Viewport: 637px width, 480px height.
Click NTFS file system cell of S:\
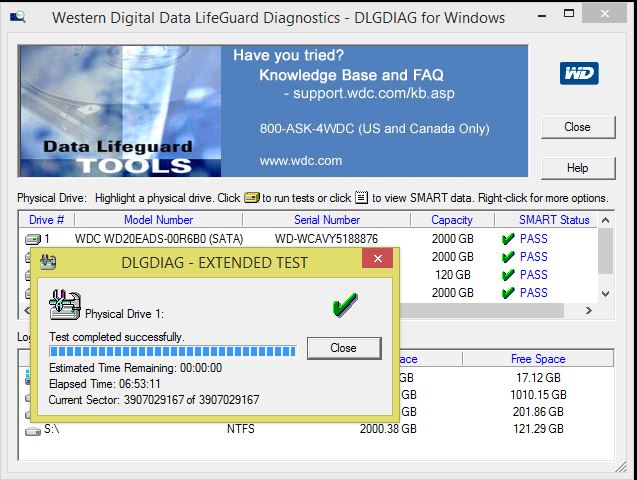tap(240, 429)
